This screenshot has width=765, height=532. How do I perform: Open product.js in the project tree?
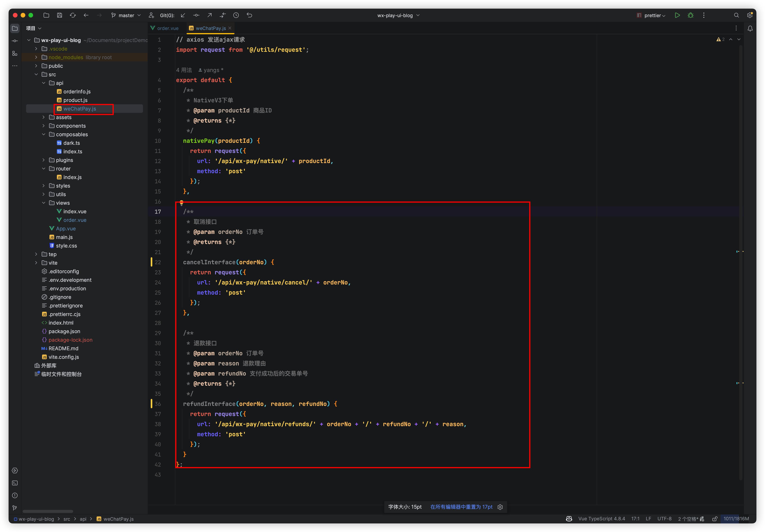click(75, 100)
